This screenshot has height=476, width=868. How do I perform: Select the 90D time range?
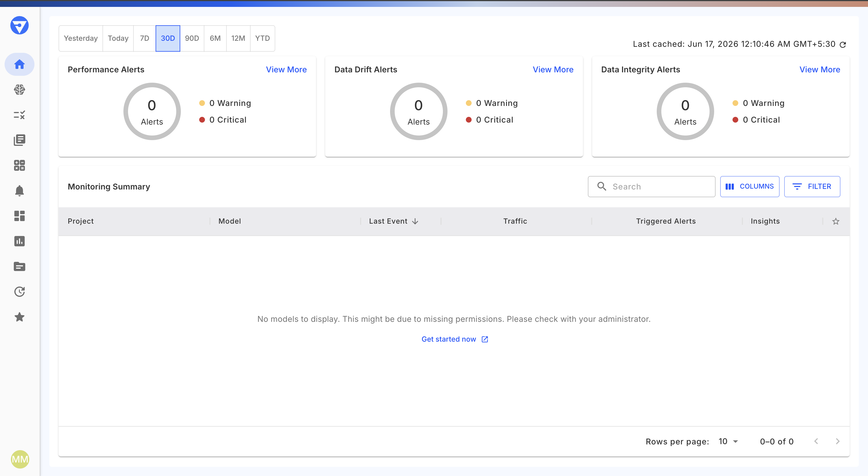[x=192, y=38]
